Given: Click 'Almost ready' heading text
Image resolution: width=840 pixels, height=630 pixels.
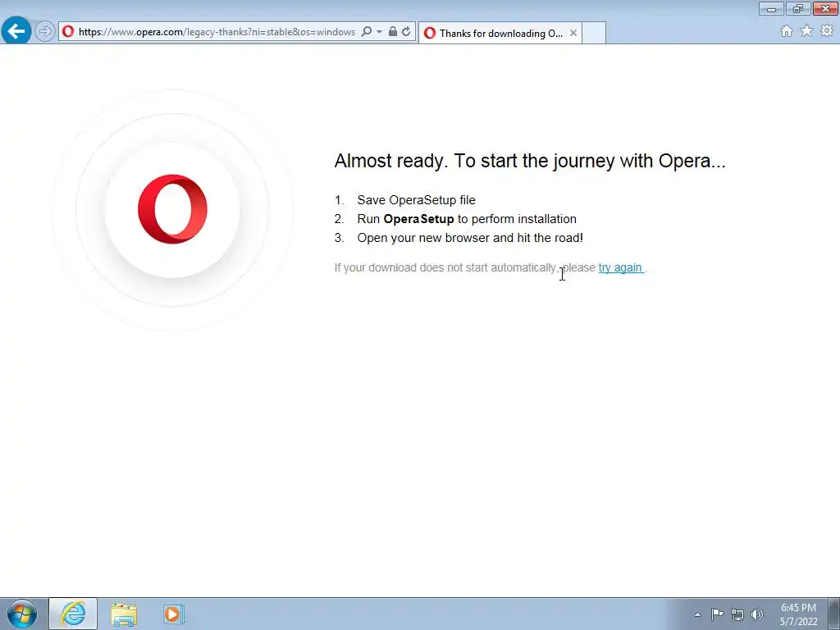Looking at the screenshot, I should tap(530, 161).
